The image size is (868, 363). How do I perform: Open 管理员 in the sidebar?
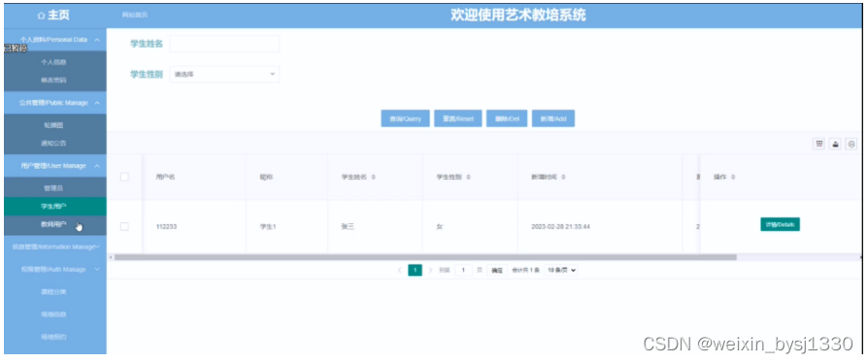(54, 188)
